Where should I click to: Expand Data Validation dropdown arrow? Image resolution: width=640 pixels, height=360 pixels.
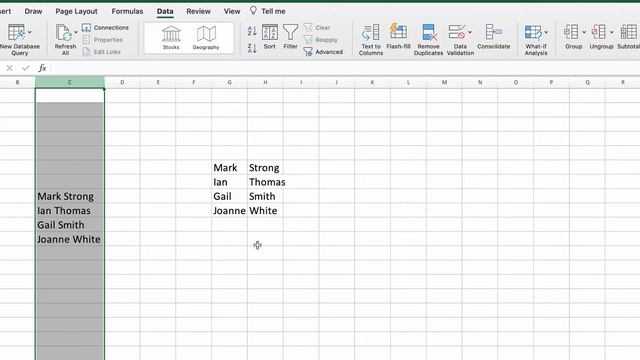pos(470,32)
